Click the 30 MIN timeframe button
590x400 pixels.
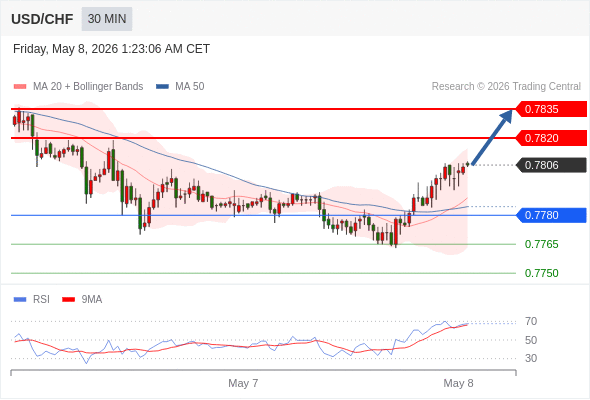[107, 19]
